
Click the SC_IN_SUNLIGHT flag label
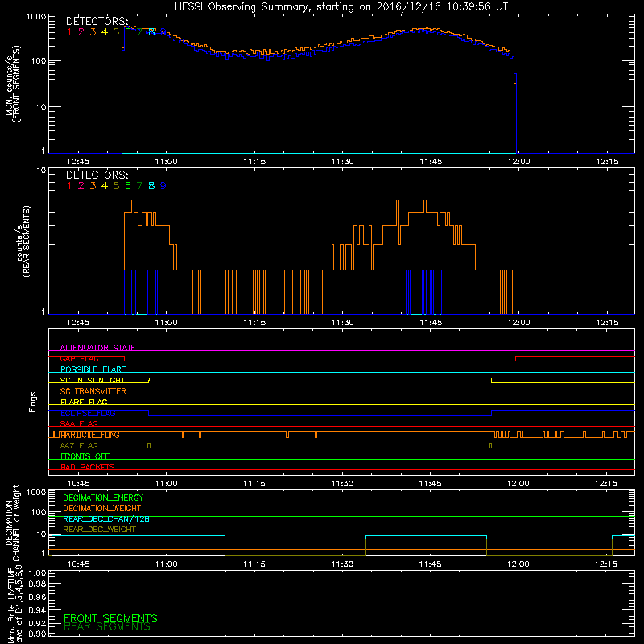point(93,380)
